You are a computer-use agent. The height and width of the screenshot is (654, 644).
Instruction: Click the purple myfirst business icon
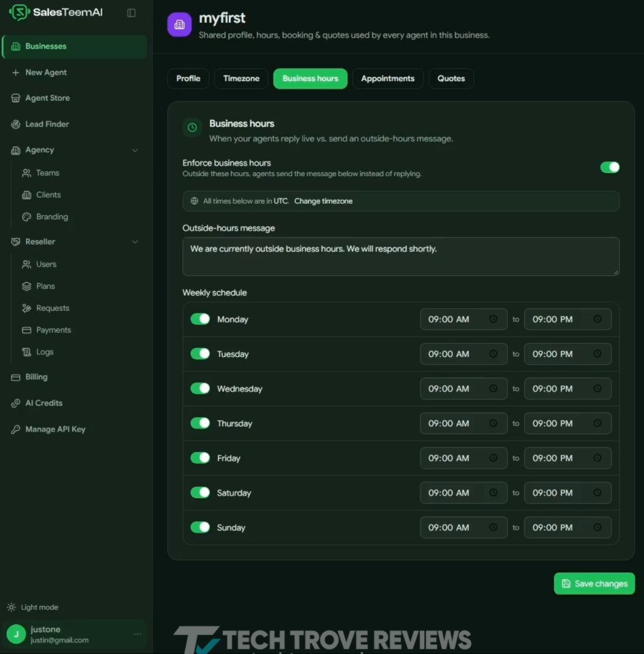click(x=180, y=25)
